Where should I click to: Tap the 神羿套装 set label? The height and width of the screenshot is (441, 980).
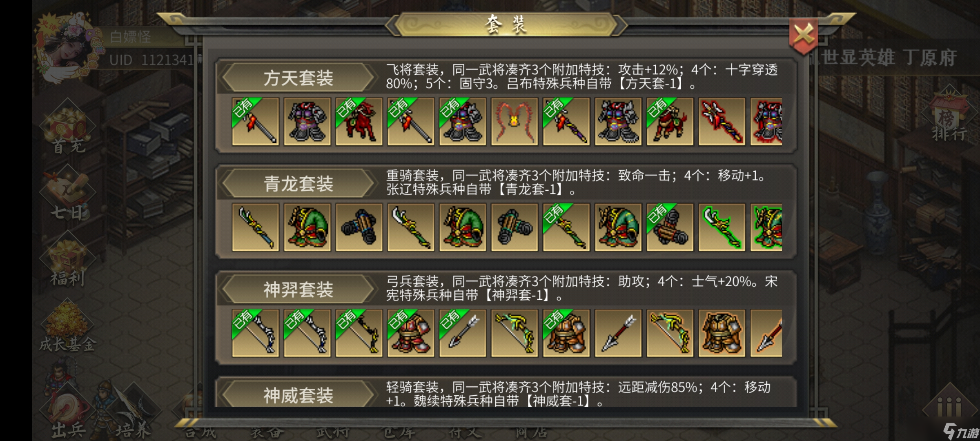pos(298,289)
